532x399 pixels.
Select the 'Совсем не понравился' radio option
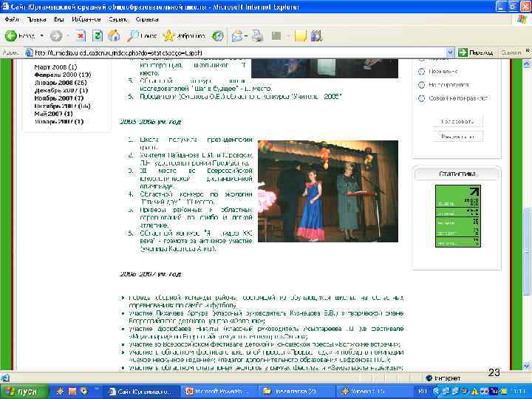click(x=421, y=98)
